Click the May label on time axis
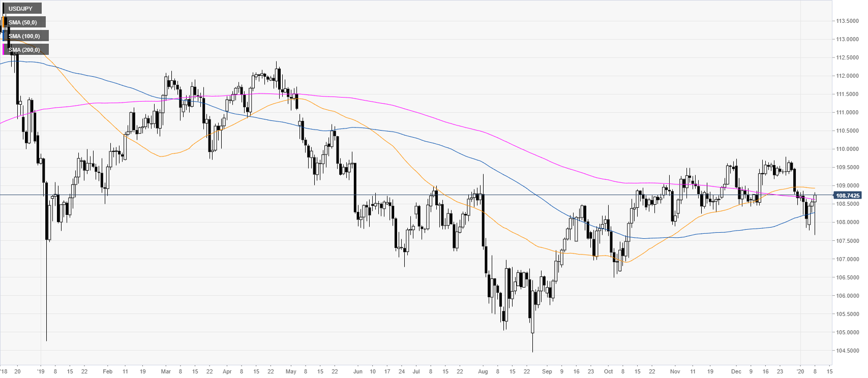Viewport: 868px width, 378px height. coord(291,371)
